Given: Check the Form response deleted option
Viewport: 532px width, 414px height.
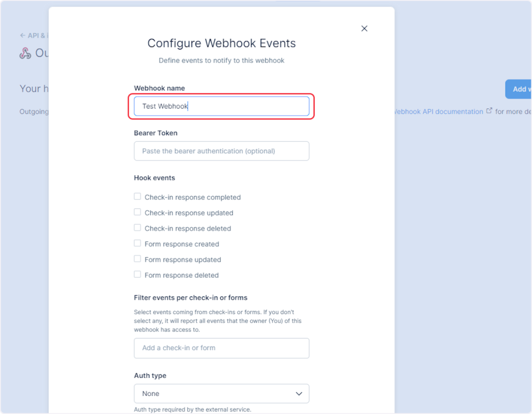Looking at the screenshot, I should 138,275.
